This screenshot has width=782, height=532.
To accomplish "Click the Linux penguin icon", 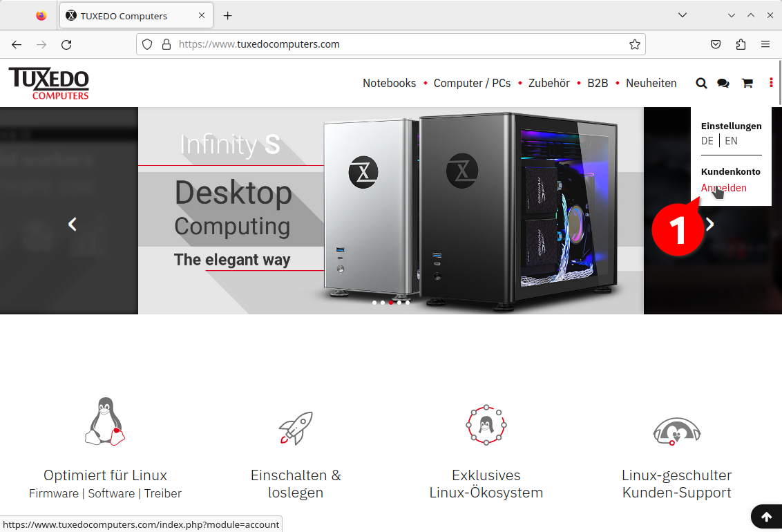I will pos(105,421).
